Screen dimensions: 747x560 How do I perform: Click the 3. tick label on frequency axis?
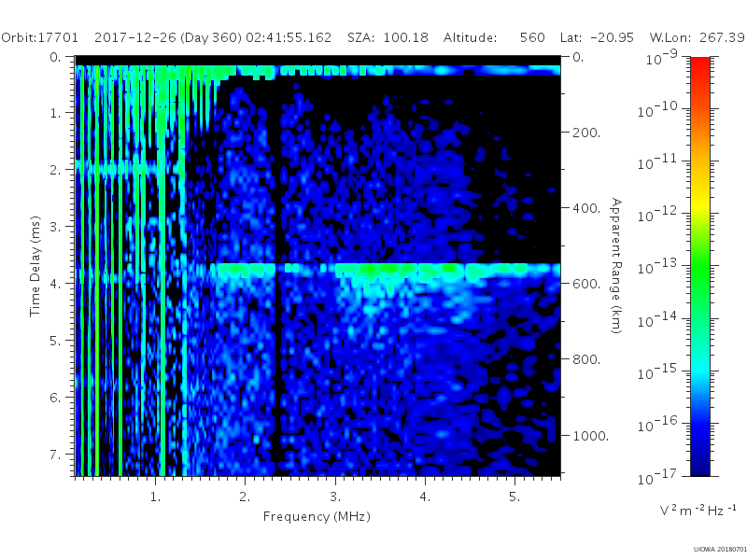click(x=335, y=497)
